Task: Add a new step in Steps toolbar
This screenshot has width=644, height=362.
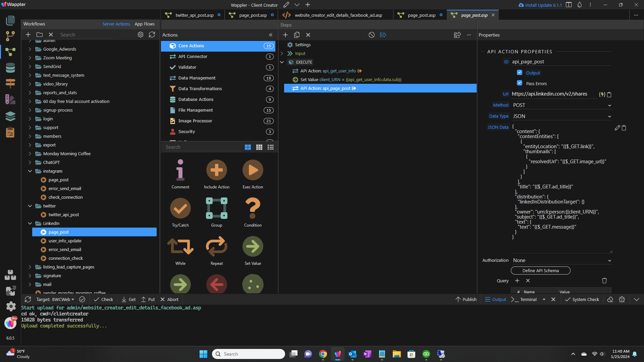Action: coord(285,35)
